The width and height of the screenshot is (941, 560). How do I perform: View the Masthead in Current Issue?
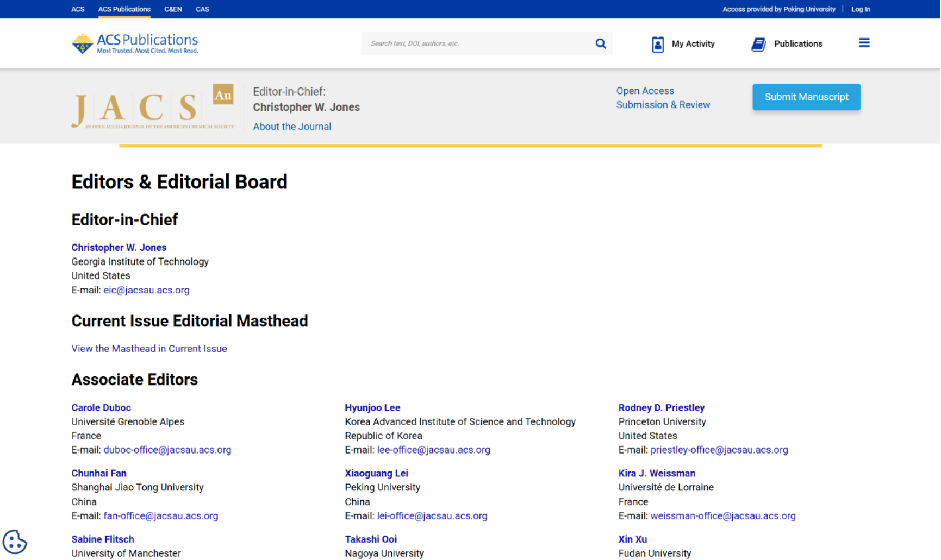[x=149, y=349]
